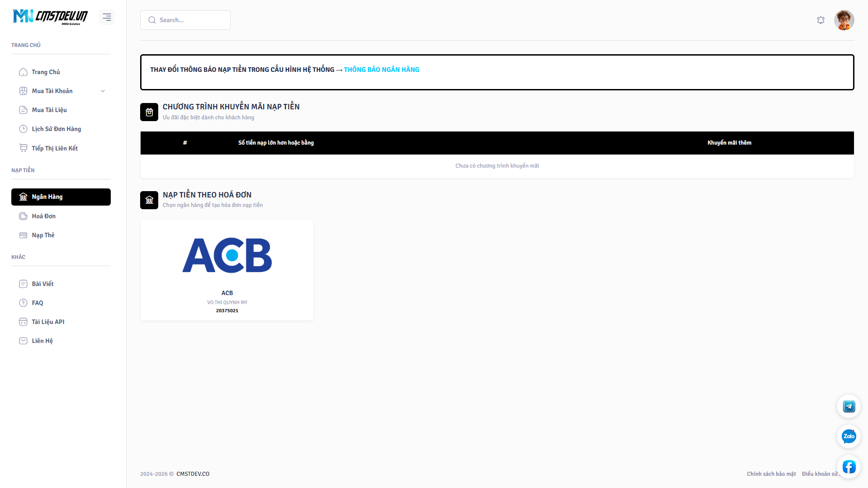Click the CMSTDEV.VN logo
The height and width of the screenshot is (488, 868).
pos(51,17)
